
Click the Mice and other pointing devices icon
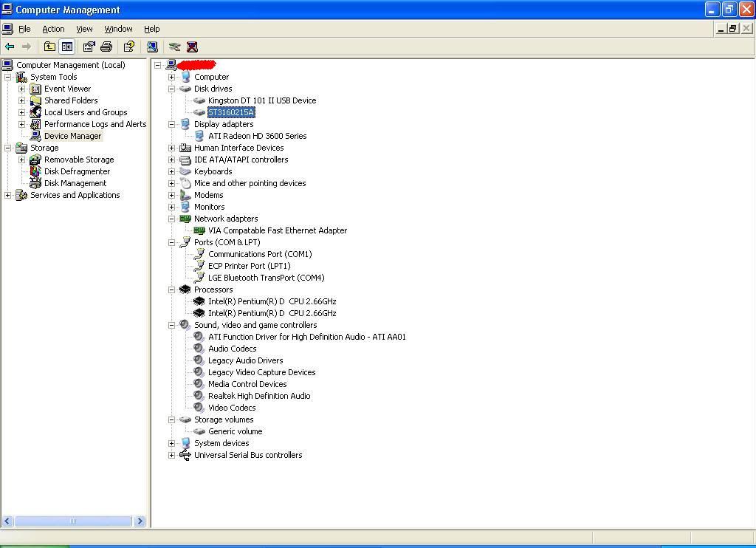pyautogui.click(x=185, y=183)
